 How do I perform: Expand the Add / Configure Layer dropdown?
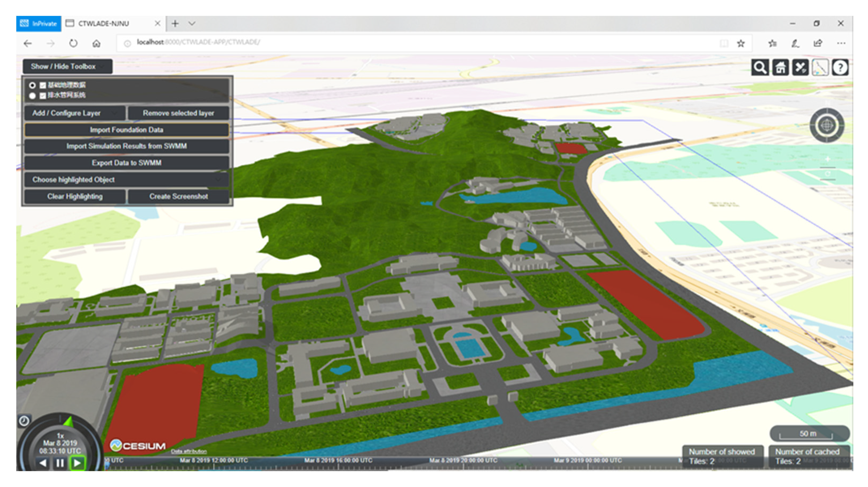click(x=75, y=113)
